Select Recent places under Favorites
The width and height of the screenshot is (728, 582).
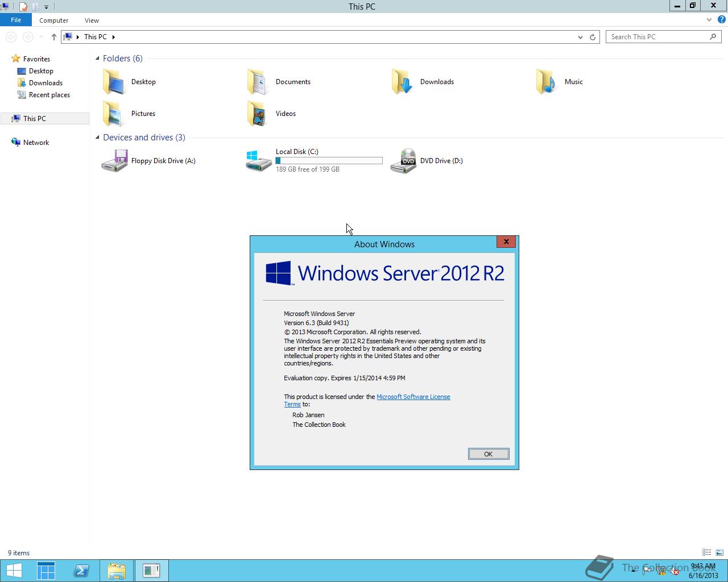coord(49,95)
